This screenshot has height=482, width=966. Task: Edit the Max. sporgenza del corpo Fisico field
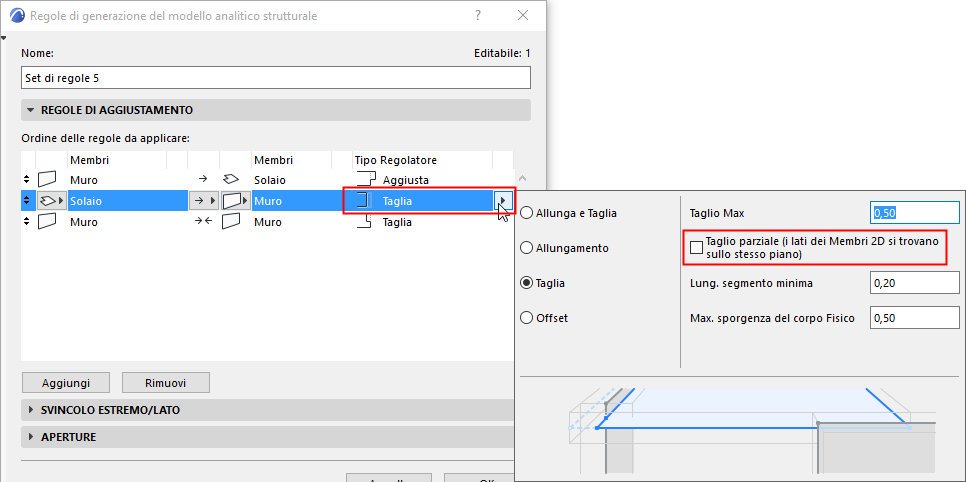pyautogui.click(x=915, y=319)
